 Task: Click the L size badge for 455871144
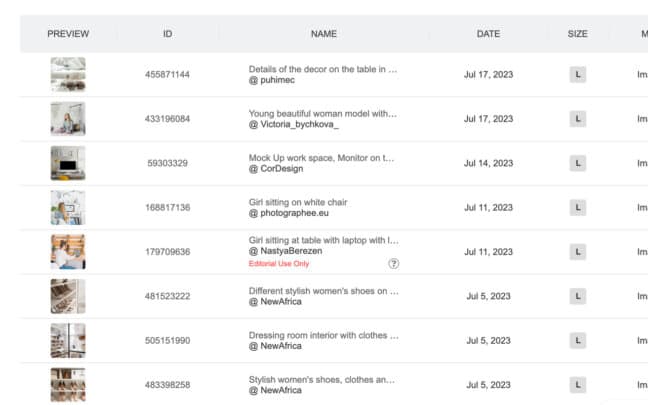(578, 75)
